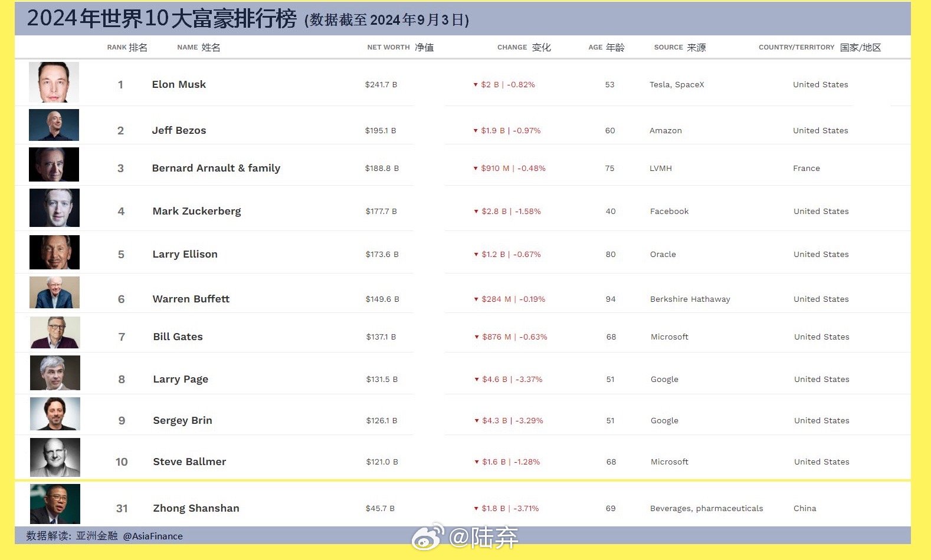Click the $188.8 B net worth value
Viewport: 931px width, 560px height.
click(382, 169)
